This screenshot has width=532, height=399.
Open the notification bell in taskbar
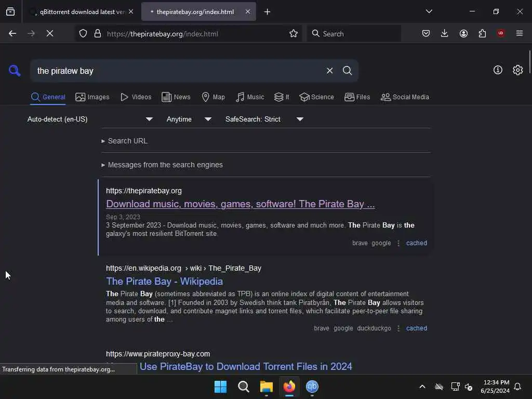pos(517,387)
